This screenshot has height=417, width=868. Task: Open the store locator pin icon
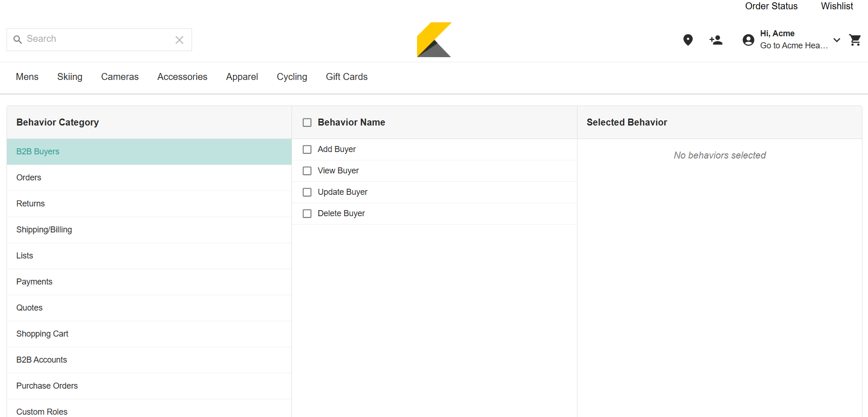[688, 40]
